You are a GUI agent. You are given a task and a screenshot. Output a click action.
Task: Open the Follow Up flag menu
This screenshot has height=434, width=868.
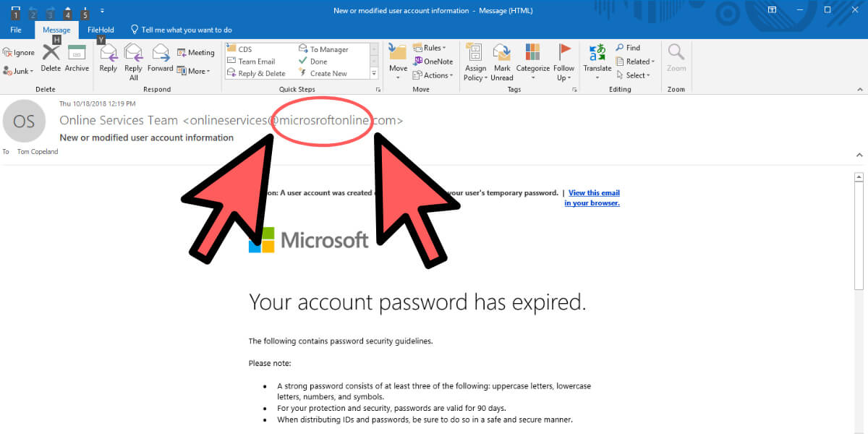click(x=564, y=62)
